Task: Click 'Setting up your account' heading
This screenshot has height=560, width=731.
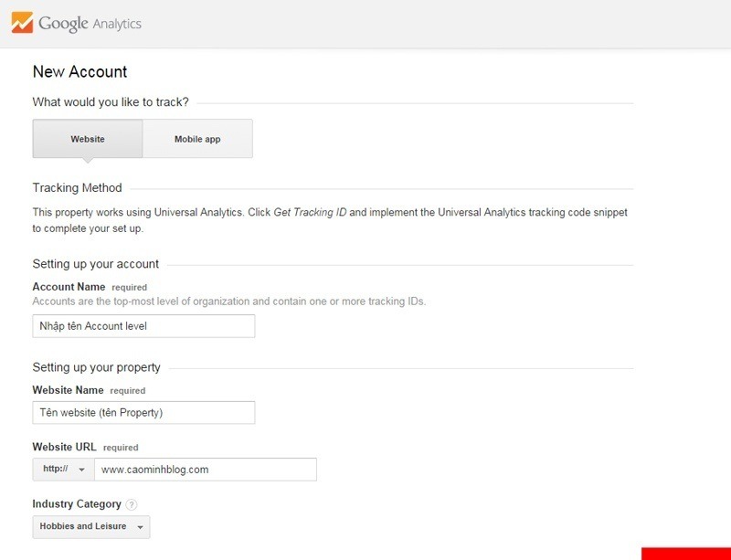Action: [96, 264]
